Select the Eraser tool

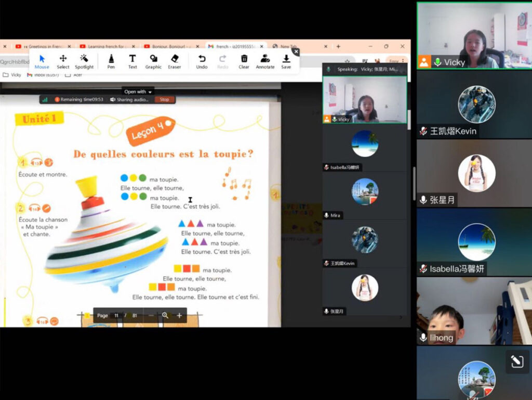coord(175,62)
